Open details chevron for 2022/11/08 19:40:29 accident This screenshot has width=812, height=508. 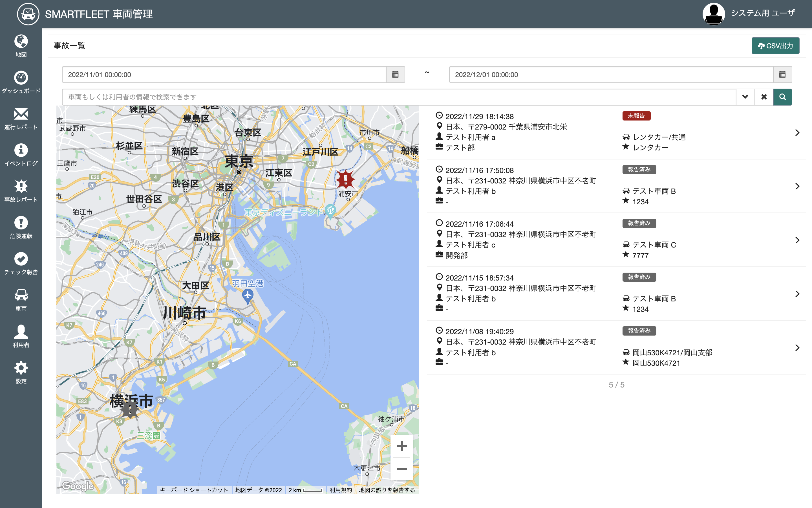pyautogui.click(x=797, y=347)
